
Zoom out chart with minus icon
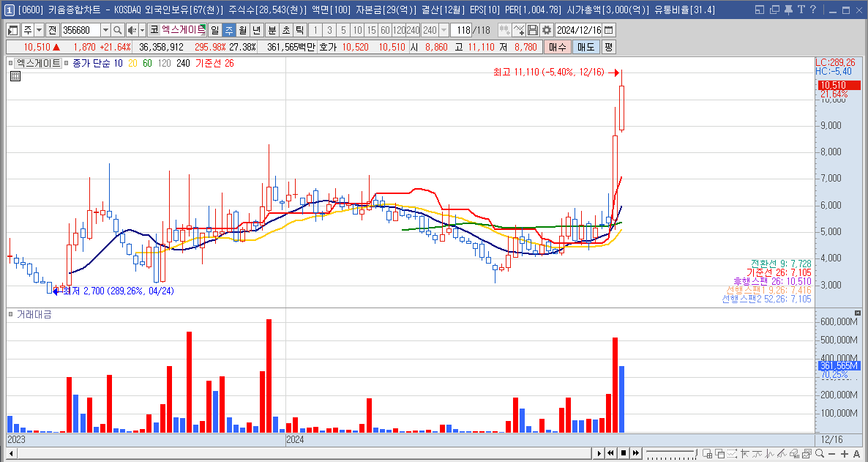pos(833,454)
